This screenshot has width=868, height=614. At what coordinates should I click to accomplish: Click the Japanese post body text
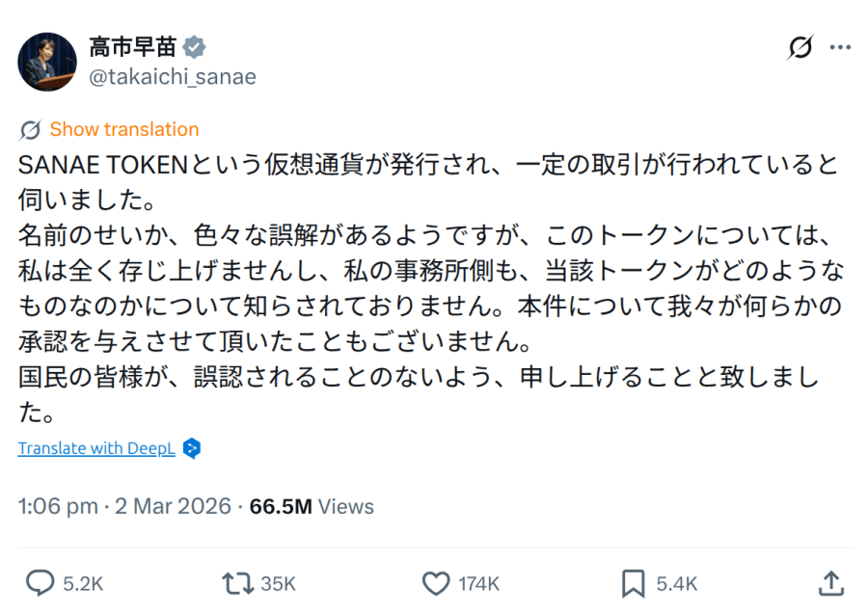(x=424, y=287)
